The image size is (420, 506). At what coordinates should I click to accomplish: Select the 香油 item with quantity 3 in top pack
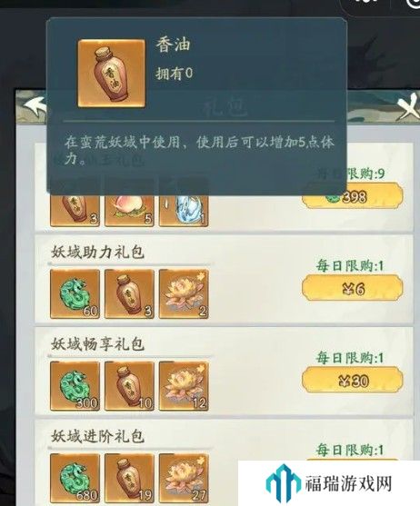[75, 210]
